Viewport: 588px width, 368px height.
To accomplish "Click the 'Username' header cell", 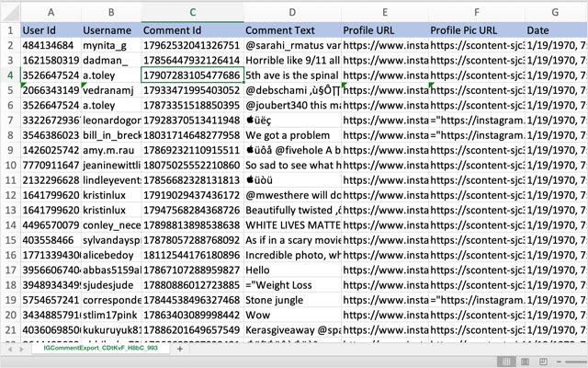I will click(x=111, y=30).
